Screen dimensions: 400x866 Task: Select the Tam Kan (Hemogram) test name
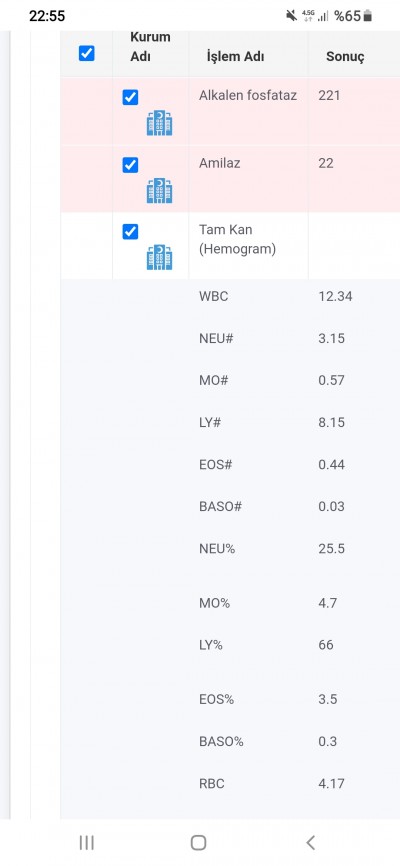click(237, 239)
